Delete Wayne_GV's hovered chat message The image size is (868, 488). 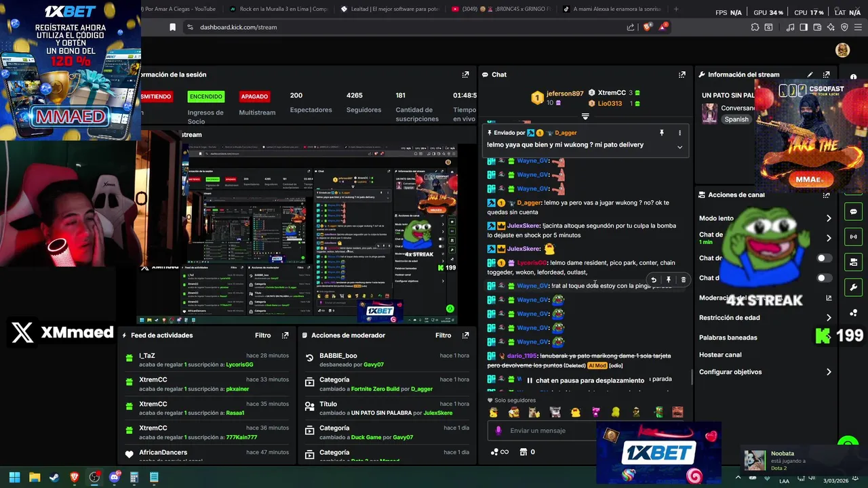click(x=683, y=279)
